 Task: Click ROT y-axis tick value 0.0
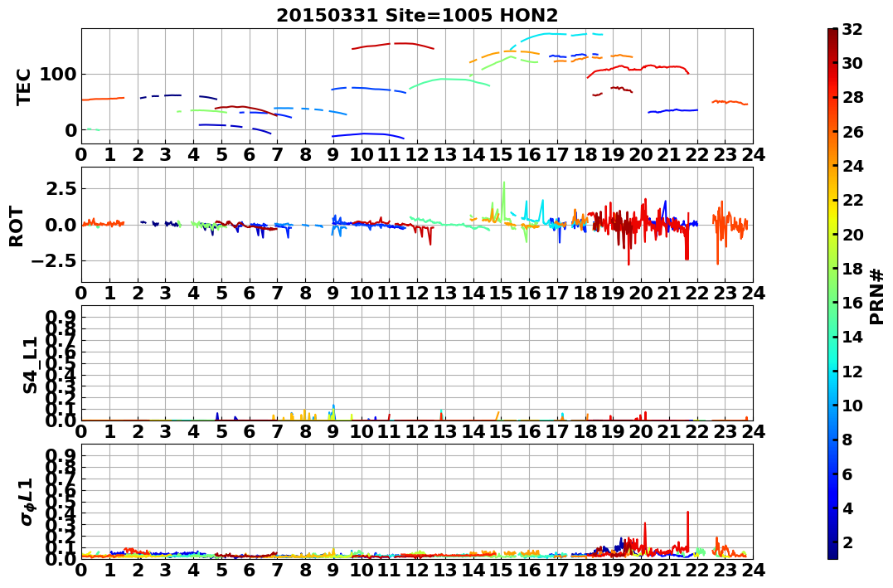[x=61, y=225]
